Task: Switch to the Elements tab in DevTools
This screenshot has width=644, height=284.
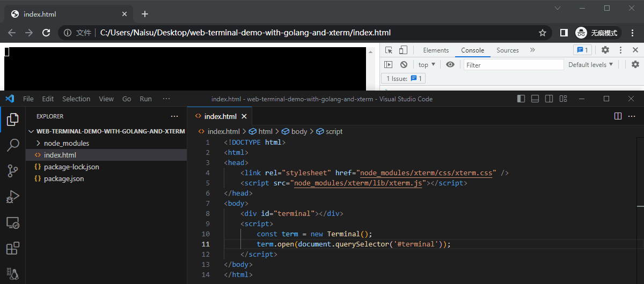Action: coord(436,50)
